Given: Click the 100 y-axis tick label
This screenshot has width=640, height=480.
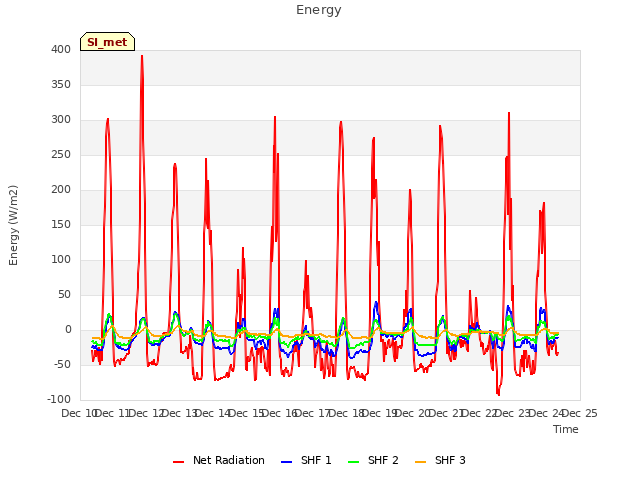Looking at the screenshot, I should point(61,260).
